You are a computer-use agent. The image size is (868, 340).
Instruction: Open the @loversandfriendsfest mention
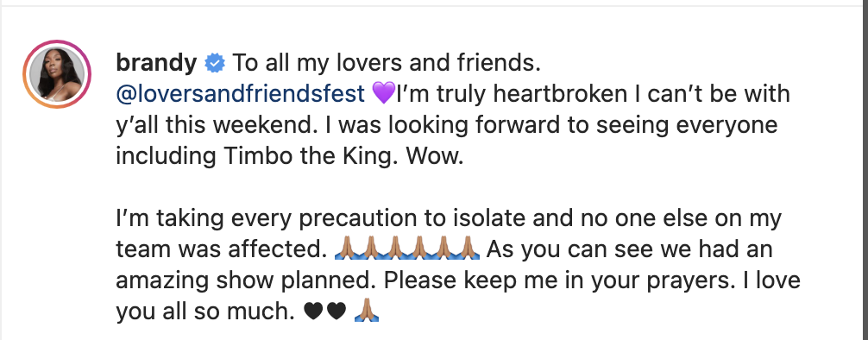240,94
